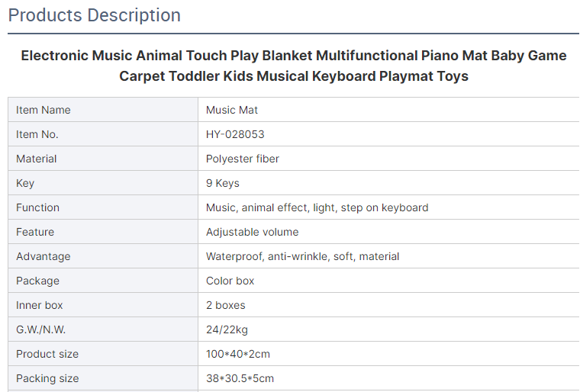
Task: Click the Products Description heading
Action: click(95, 15)
